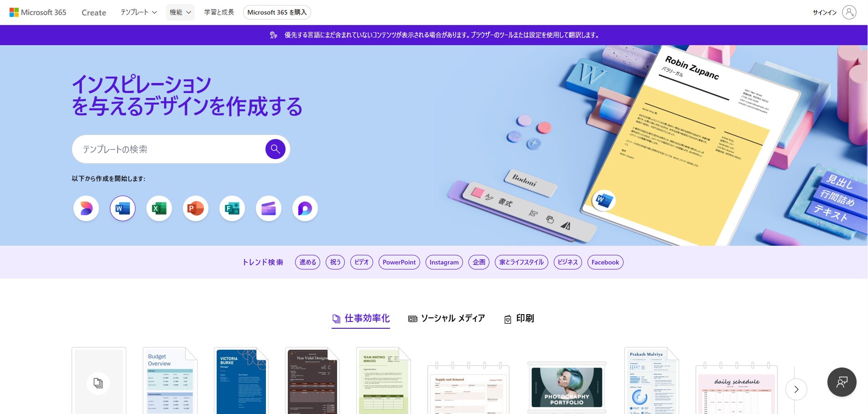Open the feedback chat icon button
Image resolution: width=868 pixels, height=414 pixels.
point(842,382)
